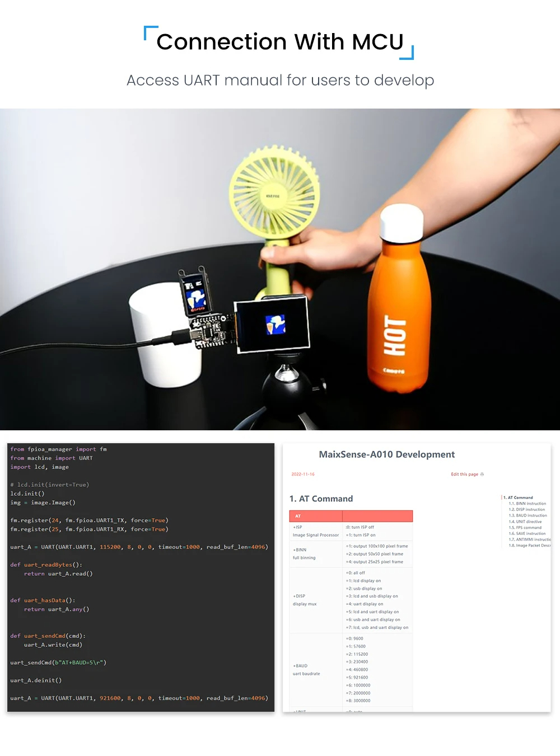Open '1.2. DISP instruction' in the outline
Image resolution: width=560 pixels, height=756 pixels.
coord(526,510)
